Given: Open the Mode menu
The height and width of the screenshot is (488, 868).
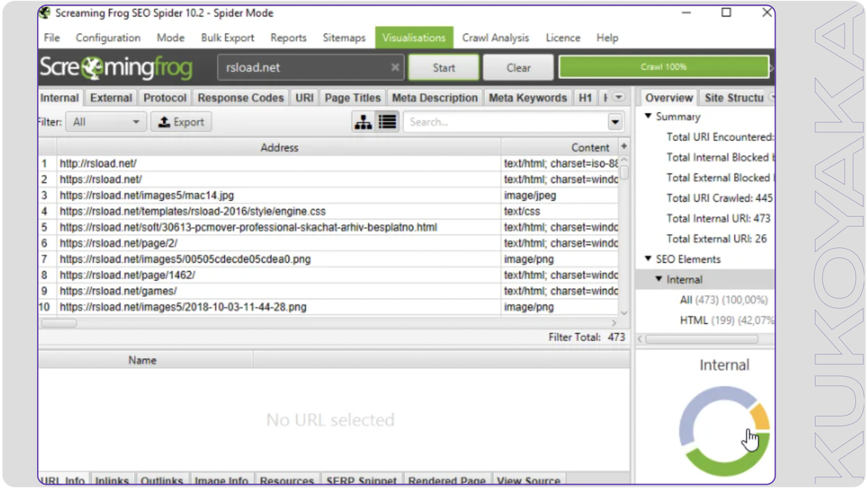Looking at the screenshot, I should (171, 38).
